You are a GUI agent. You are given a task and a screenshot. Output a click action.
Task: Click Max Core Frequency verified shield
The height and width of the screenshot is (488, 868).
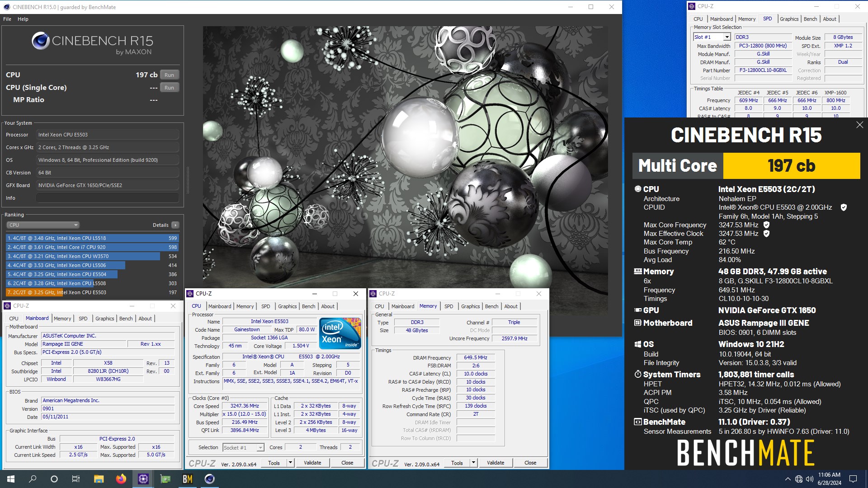point(766,225)
